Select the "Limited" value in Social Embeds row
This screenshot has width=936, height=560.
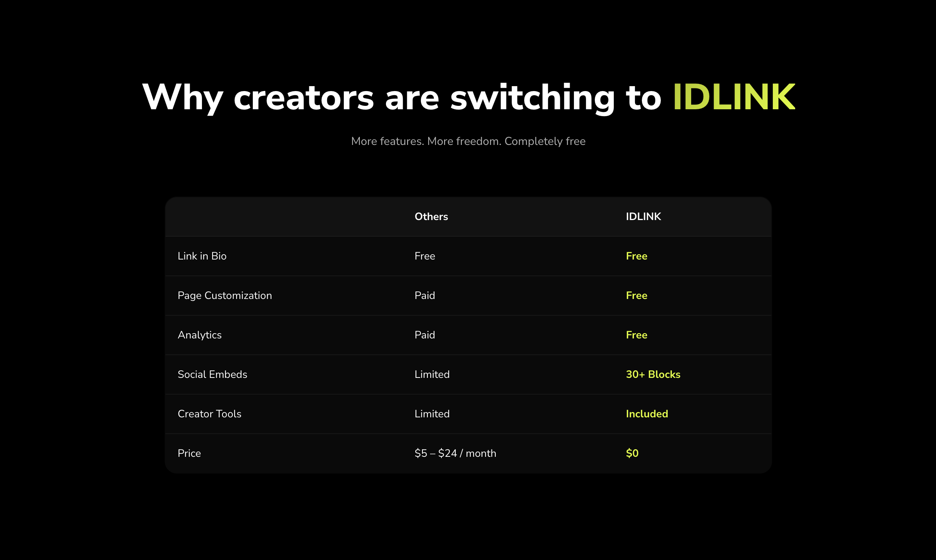pos(432,374)
